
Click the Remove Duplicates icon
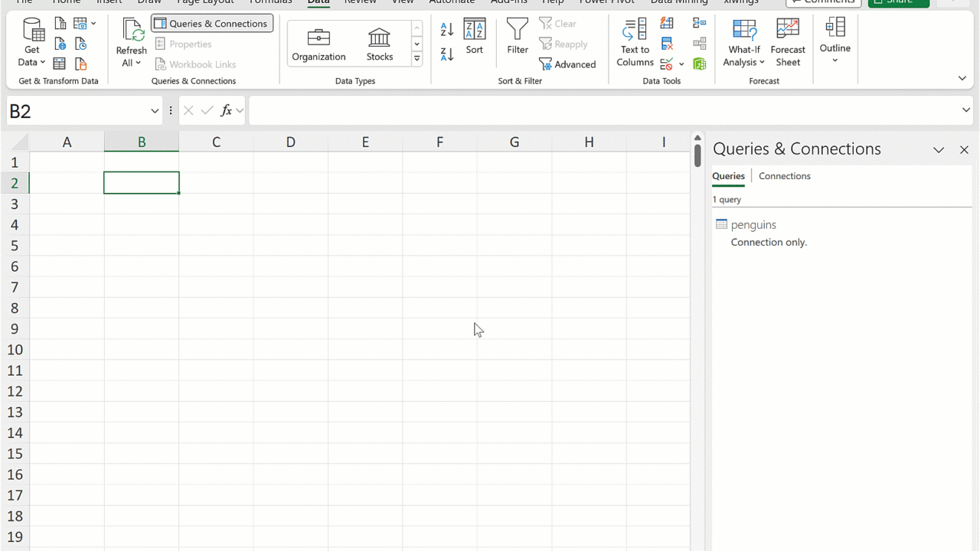pyautogui.click(x=667, y=44)
